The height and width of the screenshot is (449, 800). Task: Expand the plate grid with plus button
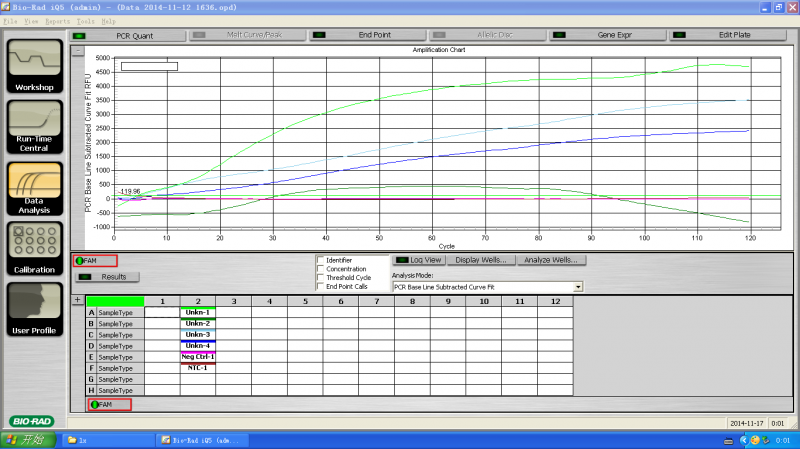tap(78, 300)
